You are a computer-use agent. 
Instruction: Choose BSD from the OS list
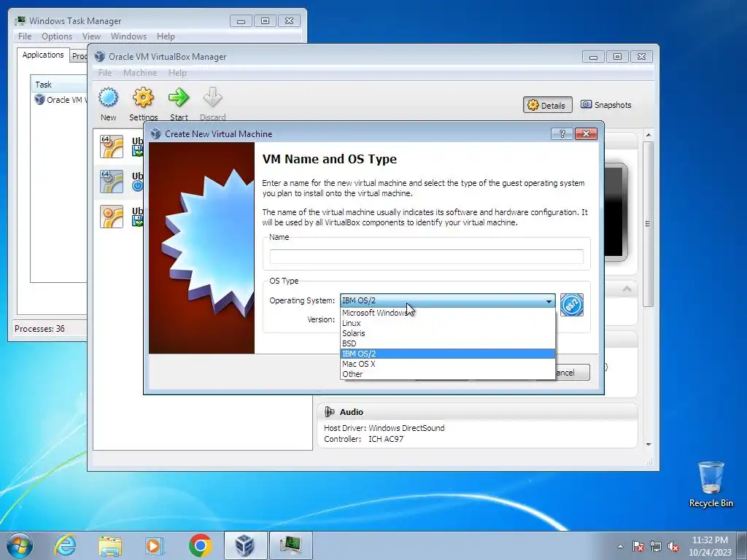(x=448, y=343)
